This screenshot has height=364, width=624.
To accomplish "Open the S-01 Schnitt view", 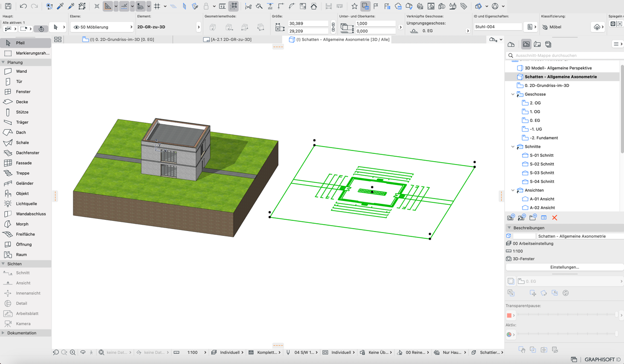I will (541, 155).
